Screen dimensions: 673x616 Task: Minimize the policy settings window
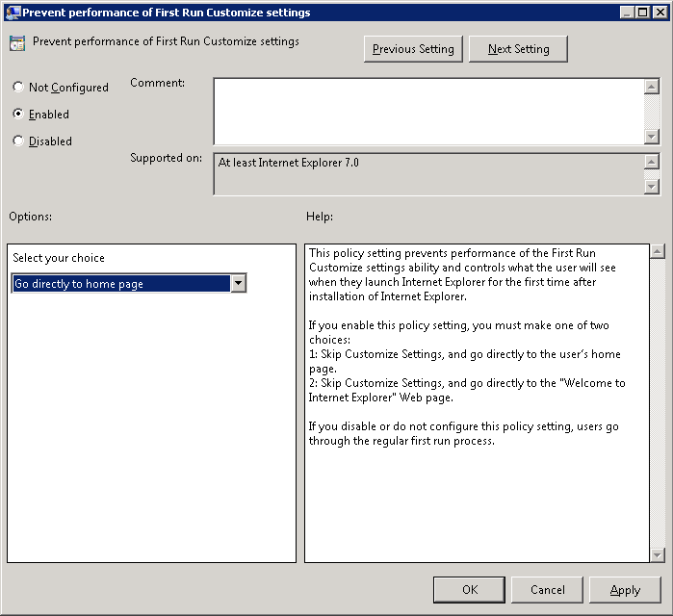pyautogui.click(x=627, y=12)
